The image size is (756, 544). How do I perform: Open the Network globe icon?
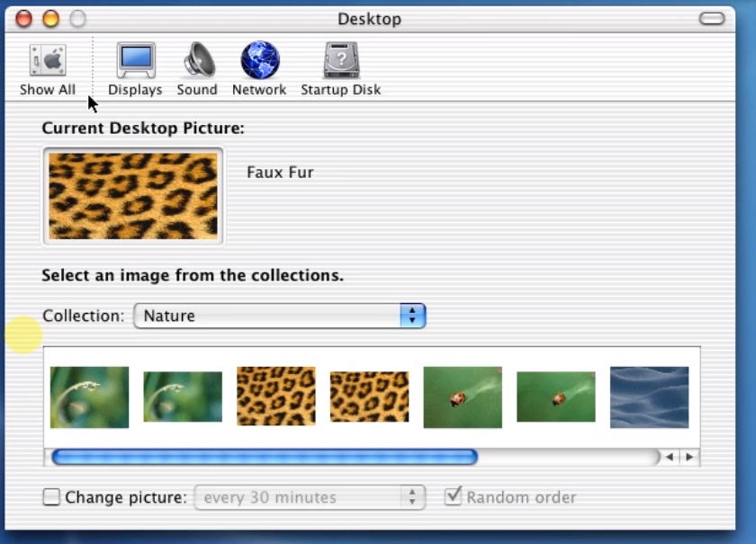click(x=260, y=60)
